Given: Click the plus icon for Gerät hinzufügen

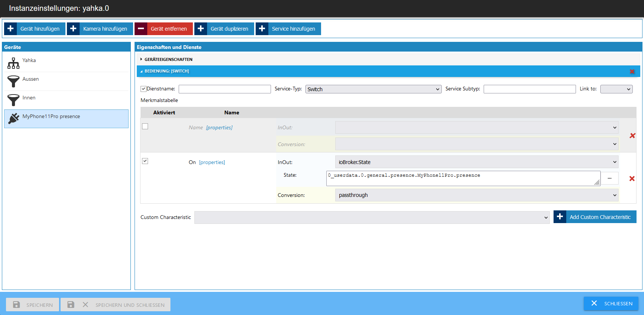Looking at the screenshot, I should tap(10, 29).
